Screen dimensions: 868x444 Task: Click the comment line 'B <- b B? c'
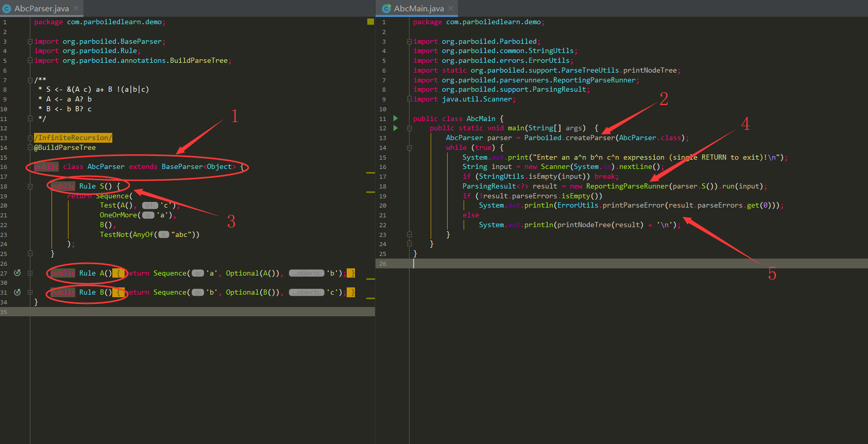click(65, 109)
